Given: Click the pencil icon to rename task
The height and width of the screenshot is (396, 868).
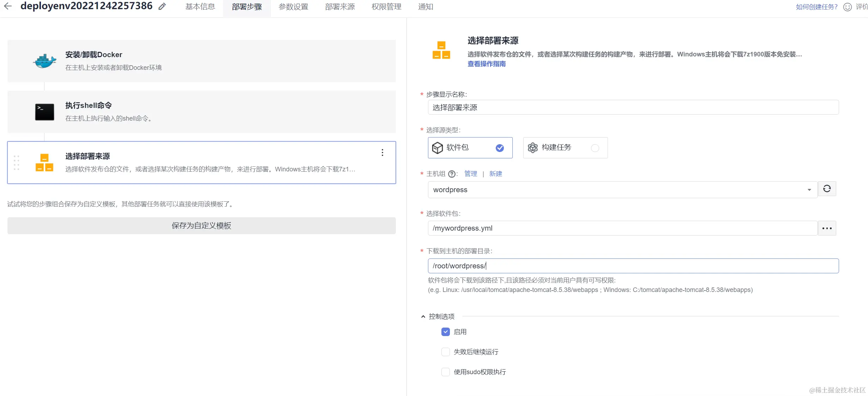Looking at the screenshot, I should (162, 7).
